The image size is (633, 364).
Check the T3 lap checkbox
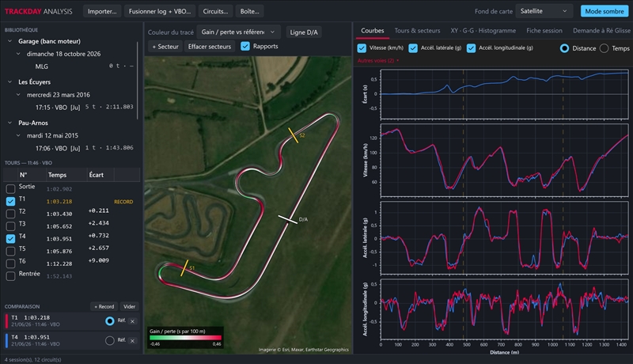pyautogui.click(x=10, y=226)
